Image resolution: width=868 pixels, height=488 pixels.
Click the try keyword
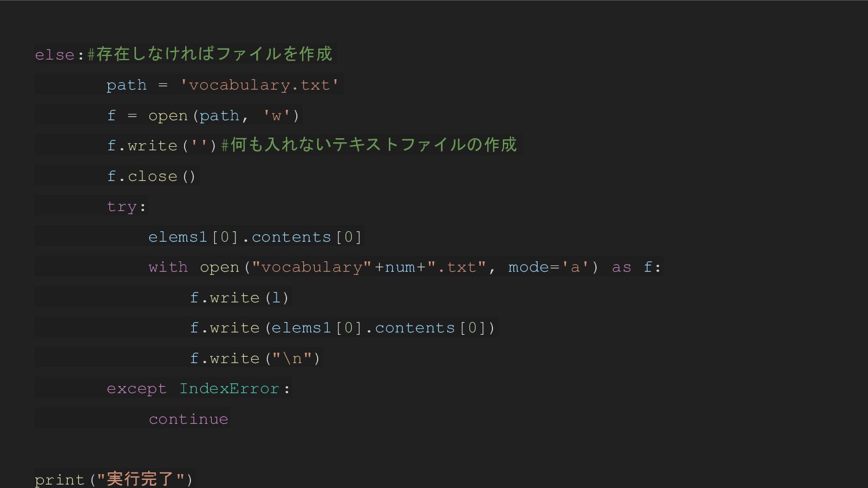click(122, 206)
